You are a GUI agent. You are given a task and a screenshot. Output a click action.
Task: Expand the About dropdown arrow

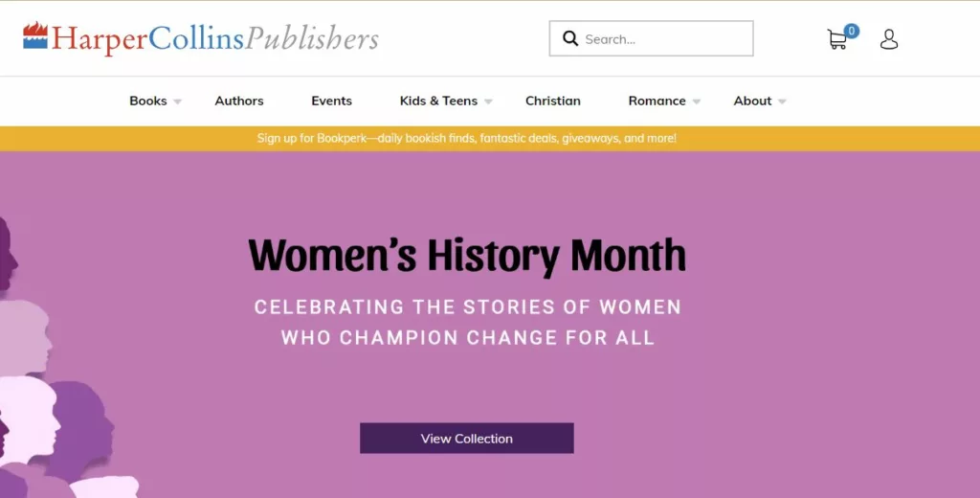click(782, 102)
